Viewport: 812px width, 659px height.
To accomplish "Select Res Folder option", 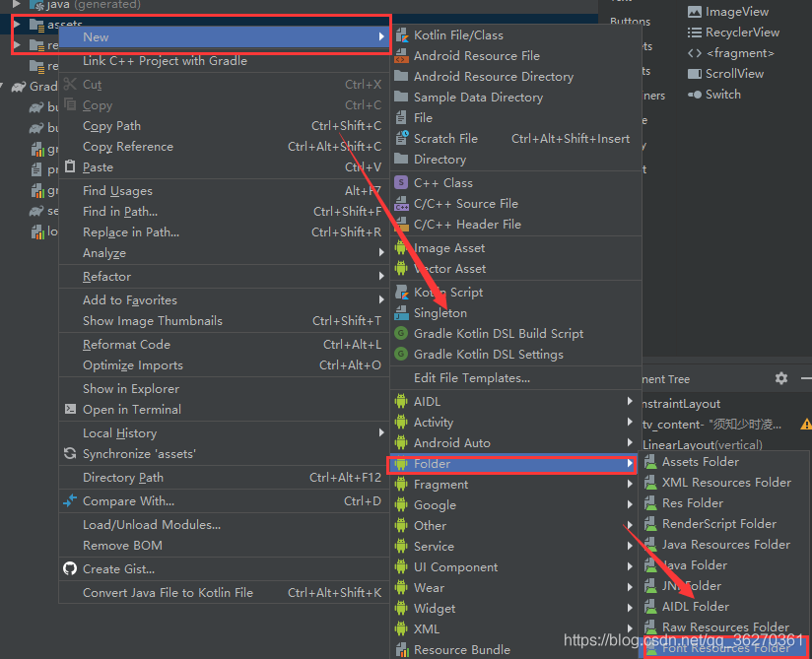I will click(724, 503).
